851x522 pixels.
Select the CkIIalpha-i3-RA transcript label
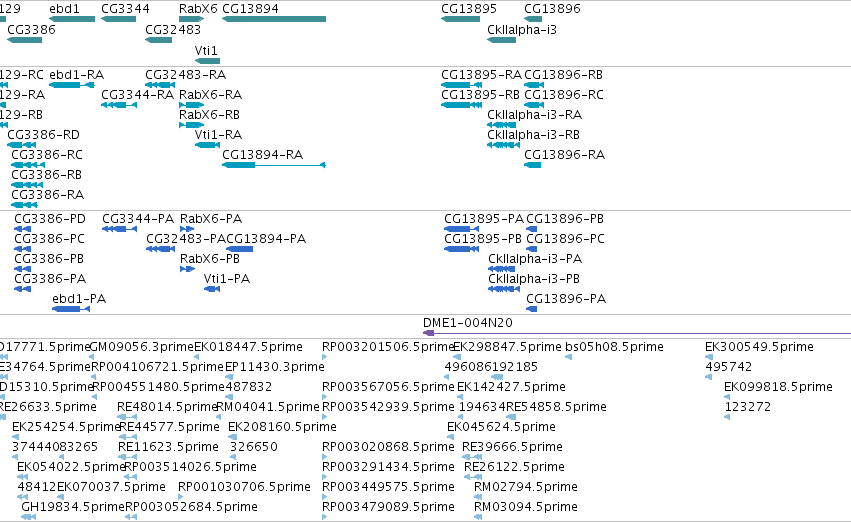(535, 114)
